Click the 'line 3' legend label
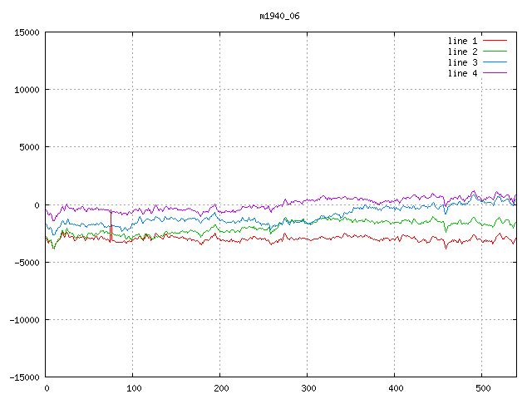Viewport: 532px width, 399px height. [x=462, y=62]
